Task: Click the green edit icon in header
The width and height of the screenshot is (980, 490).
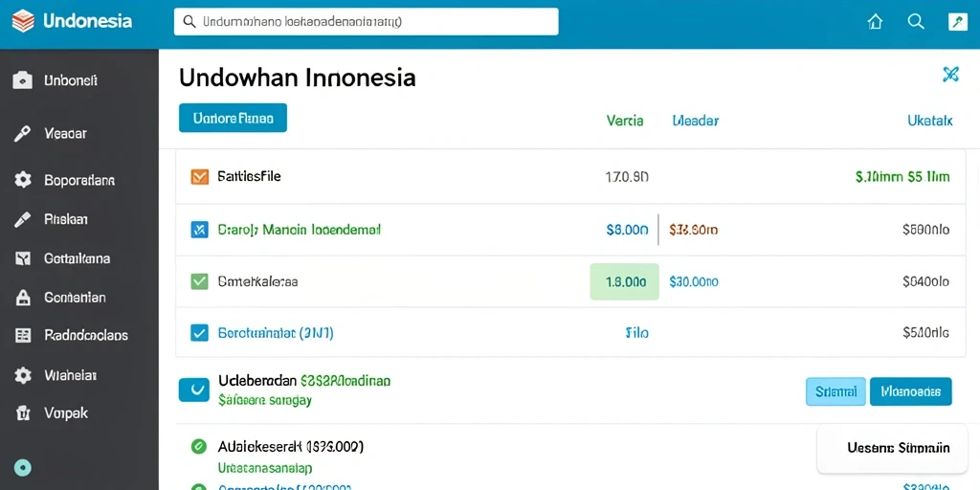Action: pos(957,22)
